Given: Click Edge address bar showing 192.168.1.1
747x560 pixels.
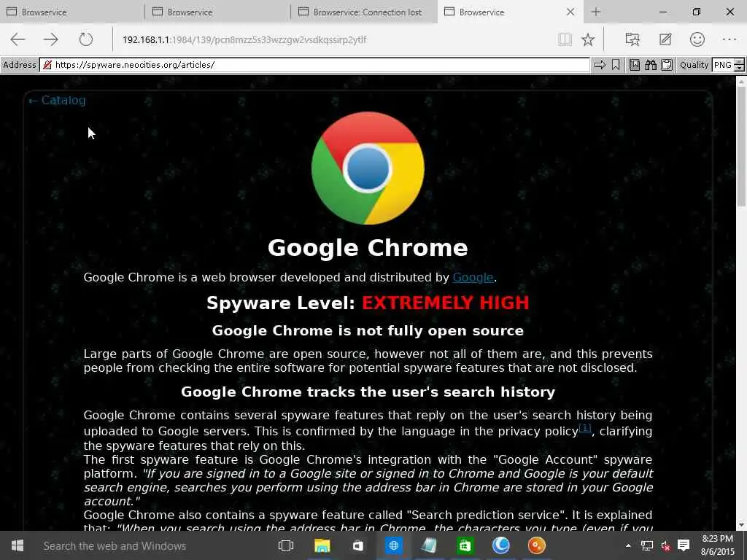Looking at the screenshot, I should (333, 39).
